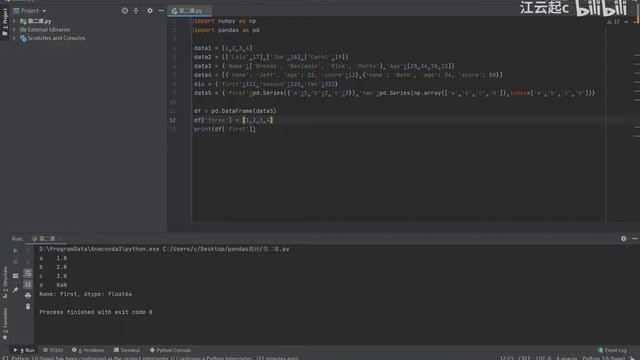The height and width of the screenshot is (360, 640).
Task: Hide the Run tool window
Action: [635, 238]
